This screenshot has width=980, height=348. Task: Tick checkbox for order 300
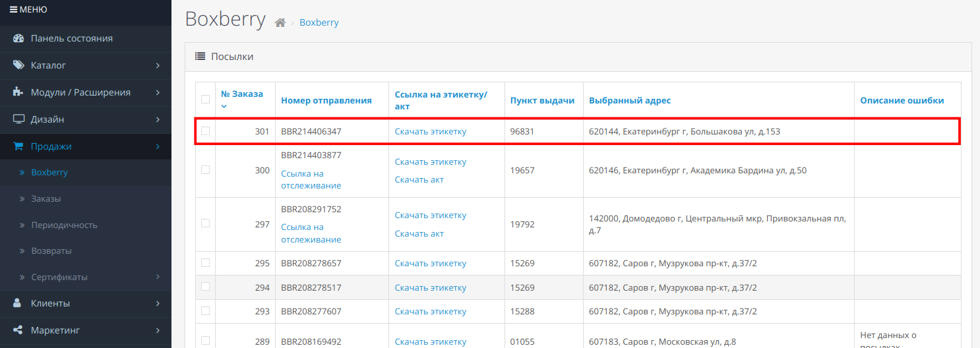(205, 170)
